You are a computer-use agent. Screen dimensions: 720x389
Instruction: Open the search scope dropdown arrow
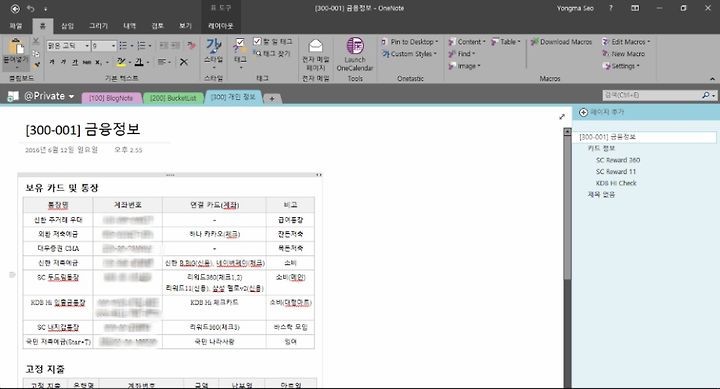point(713,96)
